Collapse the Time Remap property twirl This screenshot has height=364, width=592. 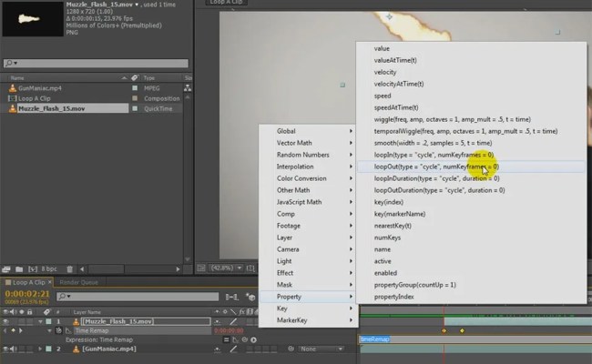click(x=49, y=331)
